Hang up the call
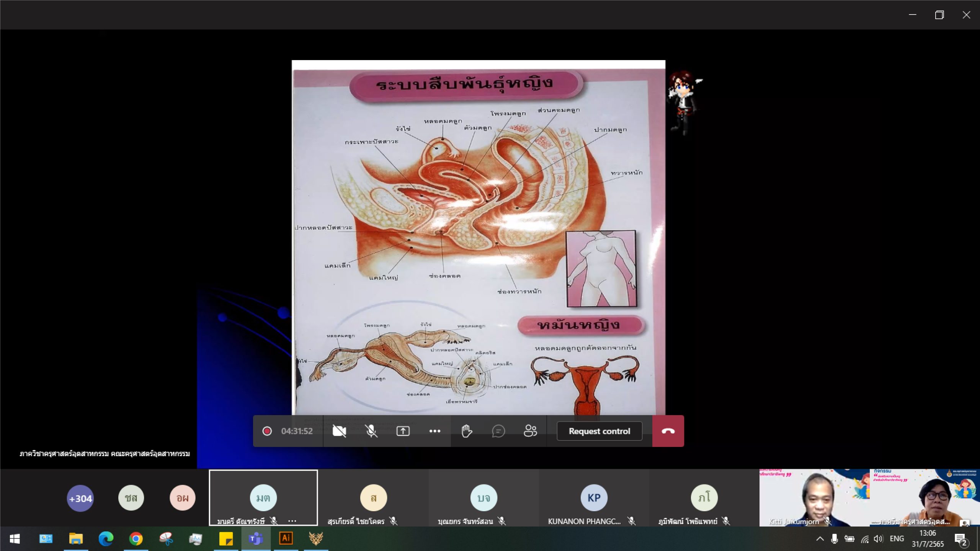Viewport: 980px width, 551px height. tap(668, 431)
